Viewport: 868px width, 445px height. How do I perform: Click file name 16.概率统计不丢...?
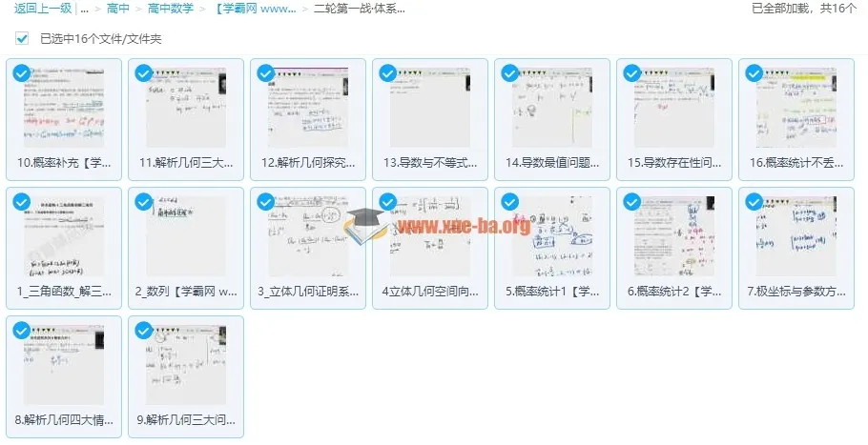coord(796,163)
